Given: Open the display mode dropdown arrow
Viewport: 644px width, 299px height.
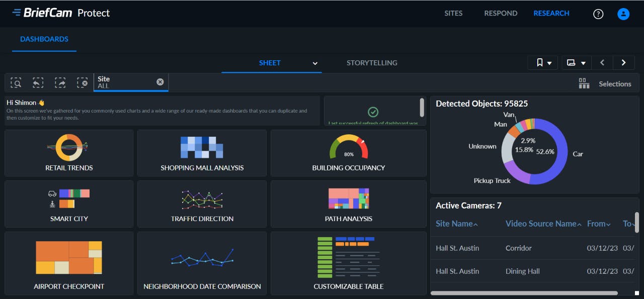Looking at the screenshot, I should coord(583,62).
